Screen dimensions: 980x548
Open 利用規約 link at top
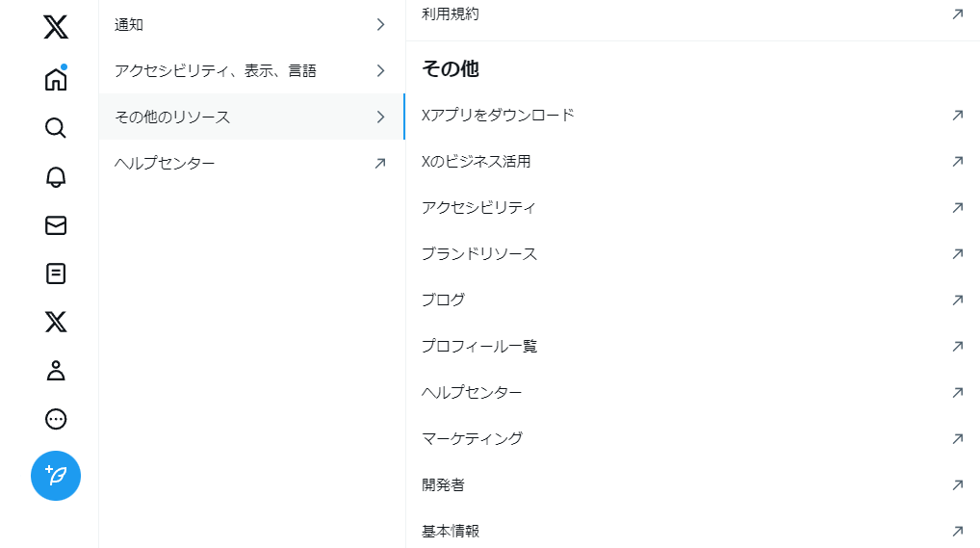451,14
